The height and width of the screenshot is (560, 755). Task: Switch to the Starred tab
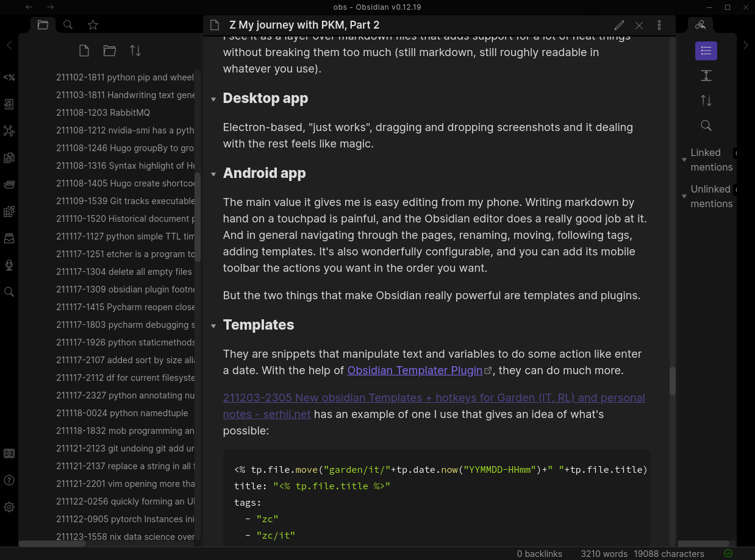click(93, 25)
